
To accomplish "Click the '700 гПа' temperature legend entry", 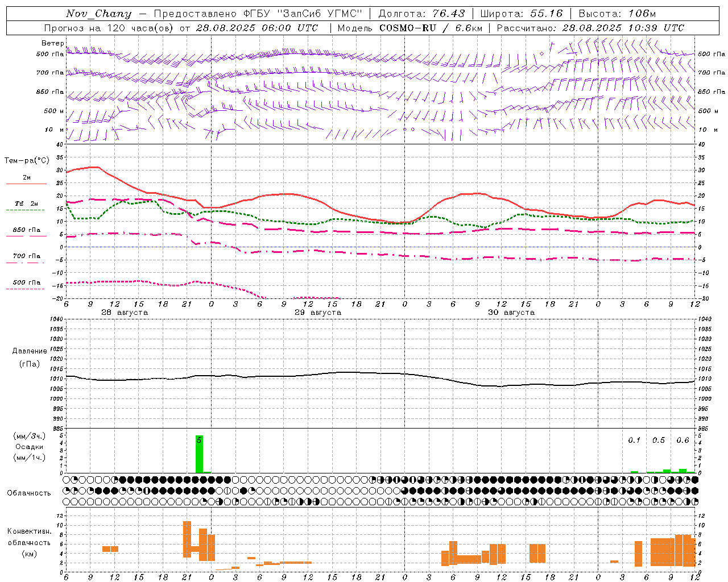I will tap(27, 256).
